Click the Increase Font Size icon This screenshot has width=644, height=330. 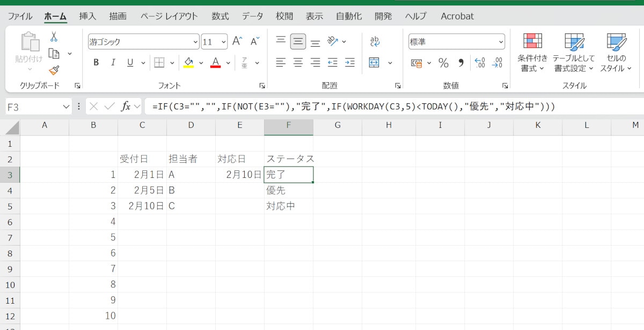click(x=237, y=41)
